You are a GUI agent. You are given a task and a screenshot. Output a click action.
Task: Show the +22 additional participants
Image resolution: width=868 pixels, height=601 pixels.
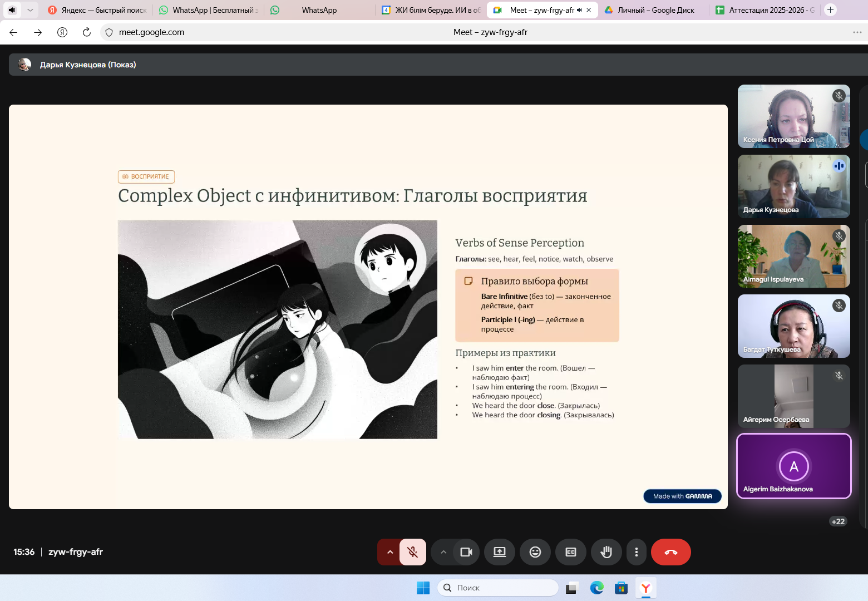838,521
